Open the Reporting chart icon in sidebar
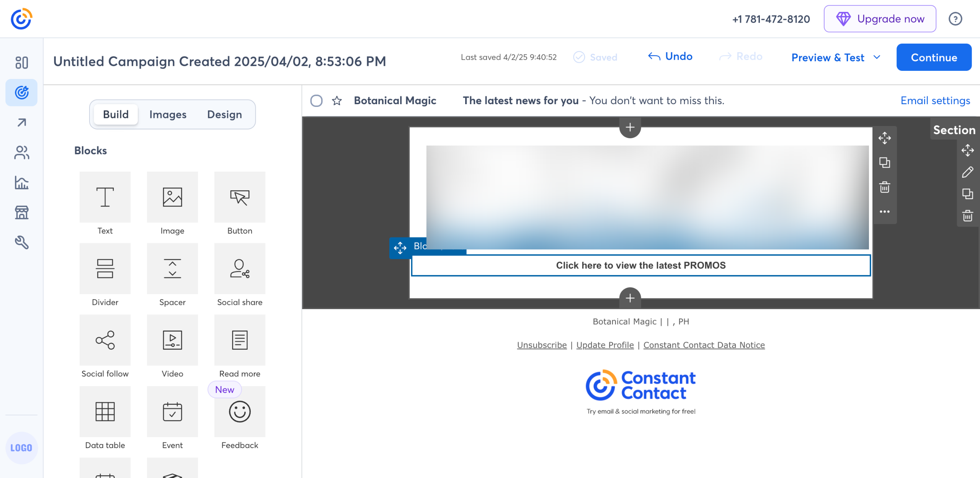This screenshot has width=980, height=478. pyautogui.click(x=21, y=182)
